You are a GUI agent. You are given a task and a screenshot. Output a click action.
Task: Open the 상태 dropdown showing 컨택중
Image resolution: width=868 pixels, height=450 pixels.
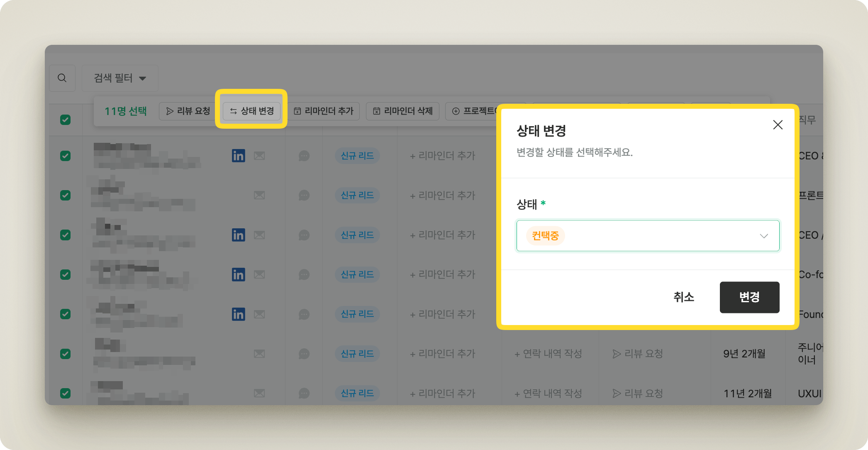coord(639,236)
